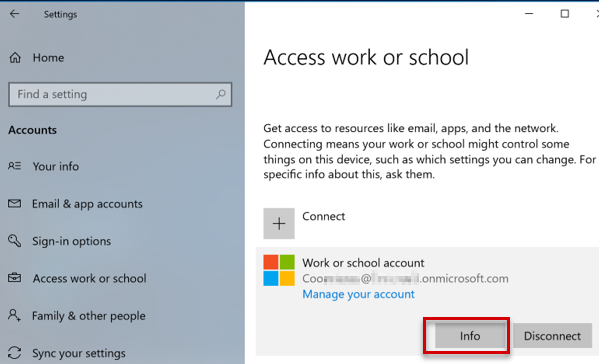The height and width of the screenshot is (364, 599).
Task: Click the Microsoft four-color logo
Action: (x=279, y=270)
